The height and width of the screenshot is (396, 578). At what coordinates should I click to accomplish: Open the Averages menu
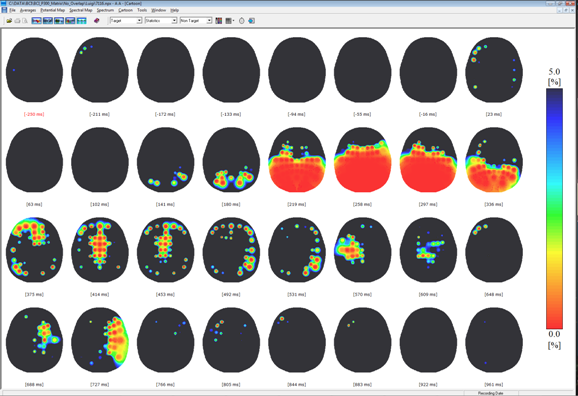(28, 10)
